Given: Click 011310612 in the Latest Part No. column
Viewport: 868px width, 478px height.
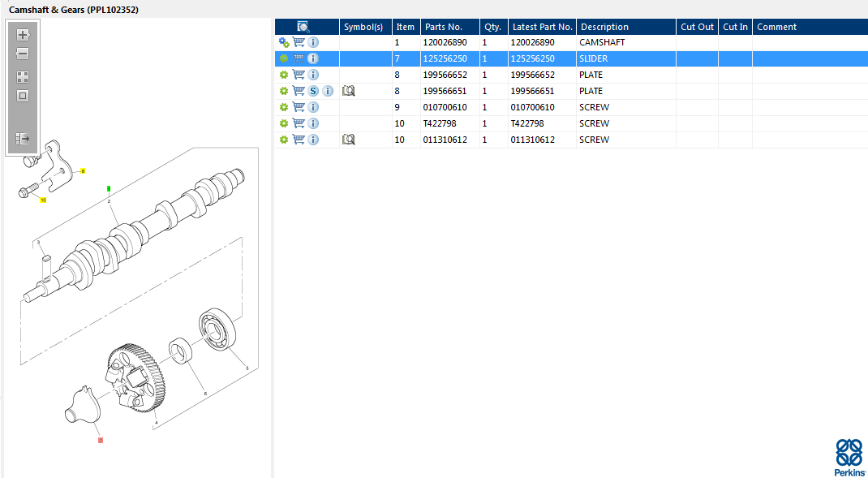Looking at the screenshot, I should pos(532,140).
